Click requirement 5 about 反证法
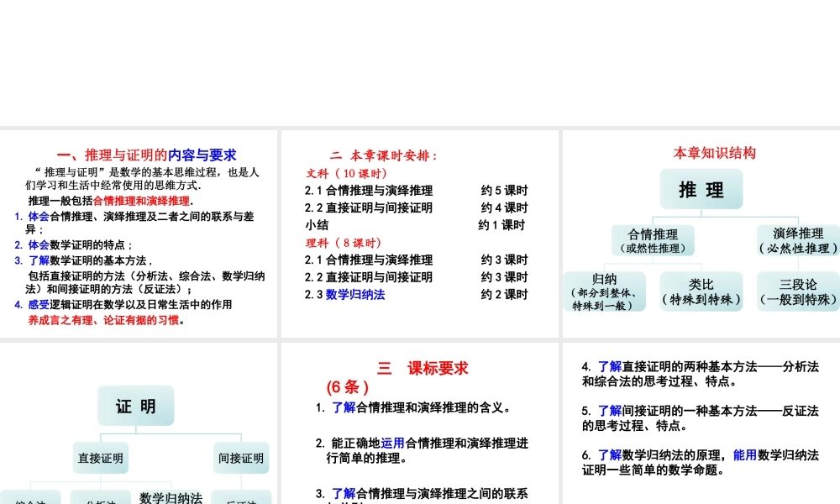This screenshot has width=840, height=504. [701, 418]
